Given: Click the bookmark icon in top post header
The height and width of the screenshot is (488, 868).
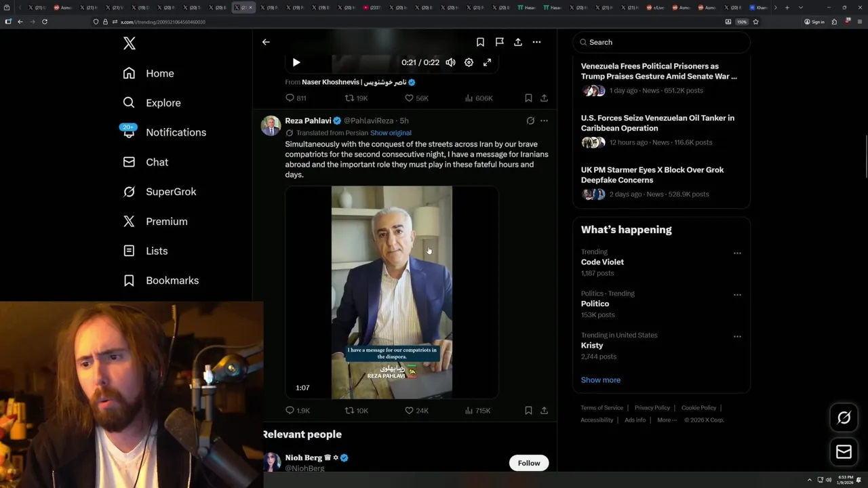Looking at the screenshot, I should point(480,42).
